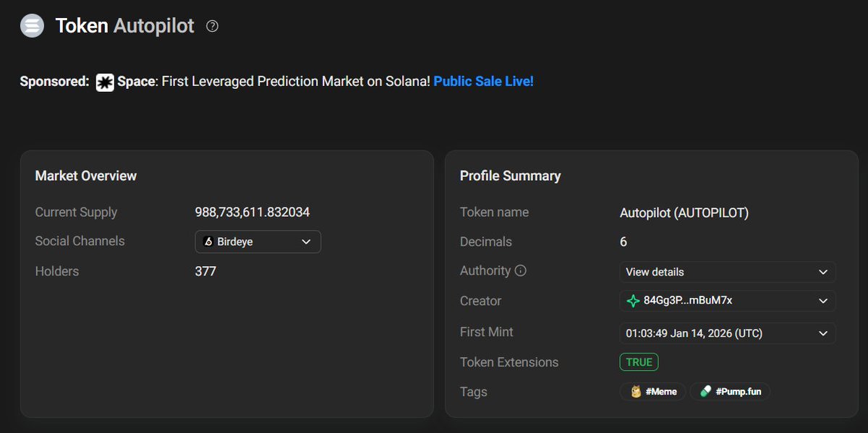Screen dimensions: 868x433
Task: Open the First Mint date dropdown
Action: [728, 333]
